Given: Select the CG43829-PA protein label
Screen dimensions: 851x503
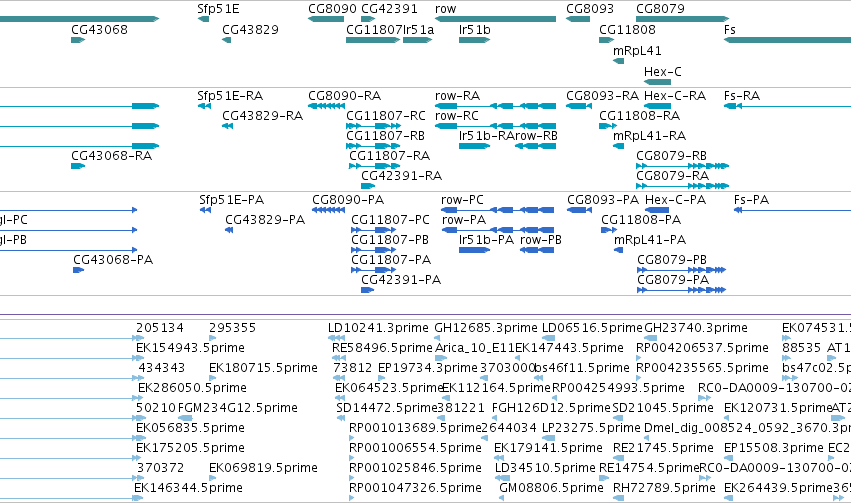Looking at the screenshot, I should click(265, 220).
